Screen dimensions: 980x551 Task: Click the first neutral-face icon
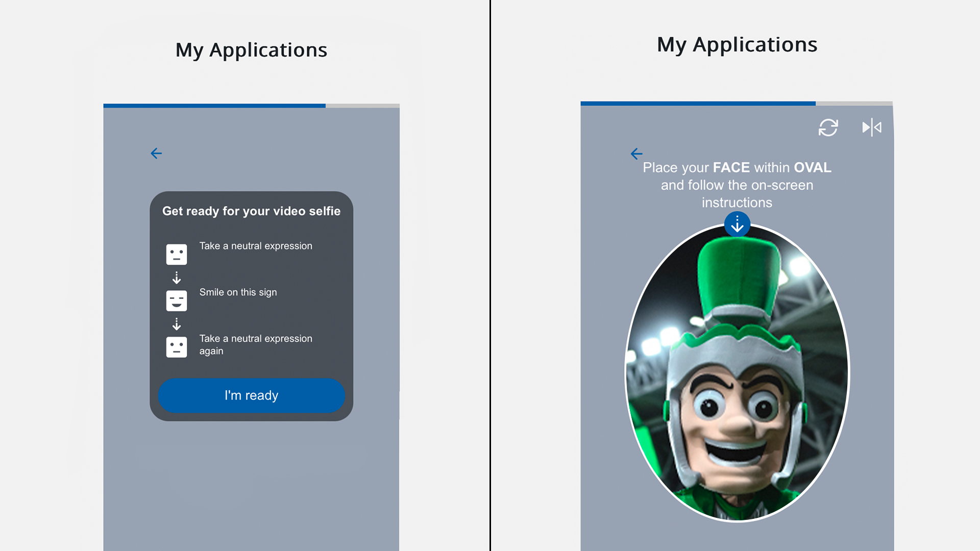coord(177,254)
